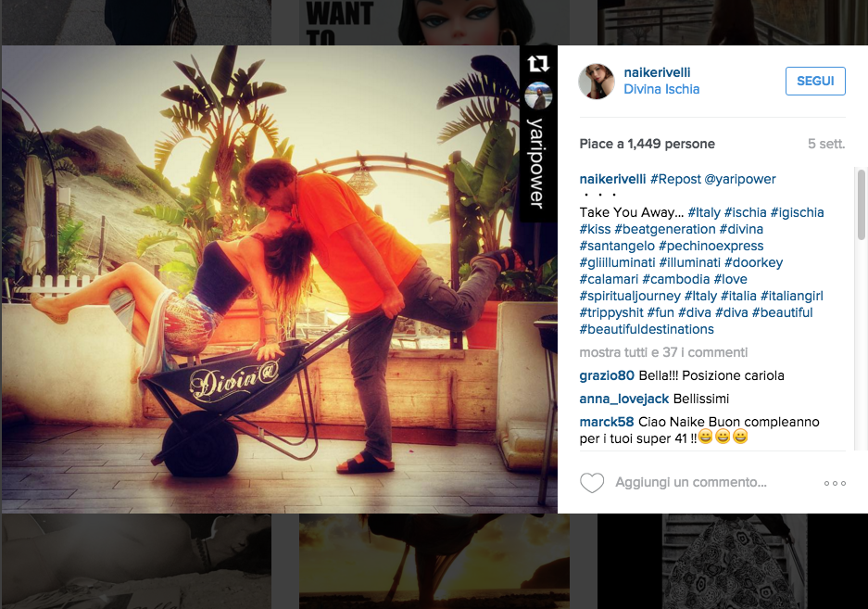Click the repost arrows icon on photo
The height and width of the screenshot is (609, 868).
[x=538, y=64]
